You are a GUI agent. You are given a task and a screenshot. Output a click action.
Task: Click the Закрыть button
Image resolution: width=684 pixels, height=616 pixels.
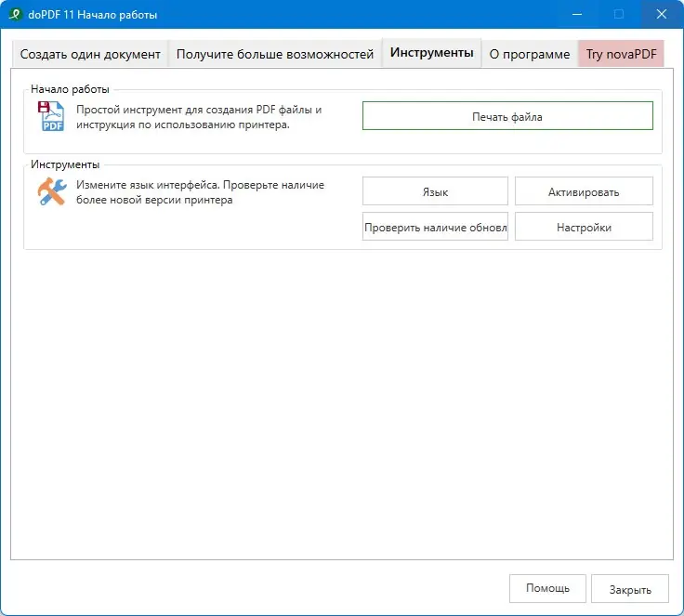pyautogui.click(x=630, y=588)
